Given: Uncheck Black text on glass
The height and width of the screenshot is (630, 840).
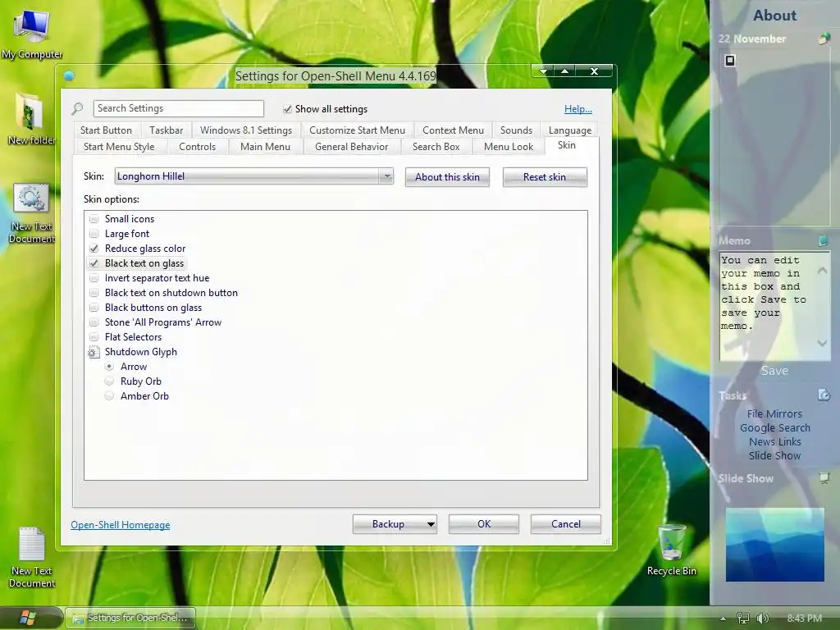Looking at the screenshot, I should pyautogui.click(x=94, y=263).
